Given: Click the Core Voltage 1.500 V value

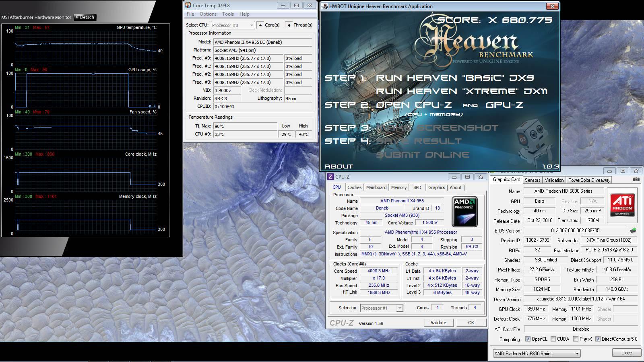Looking at the screenshot, I should [x=430, y=223].
